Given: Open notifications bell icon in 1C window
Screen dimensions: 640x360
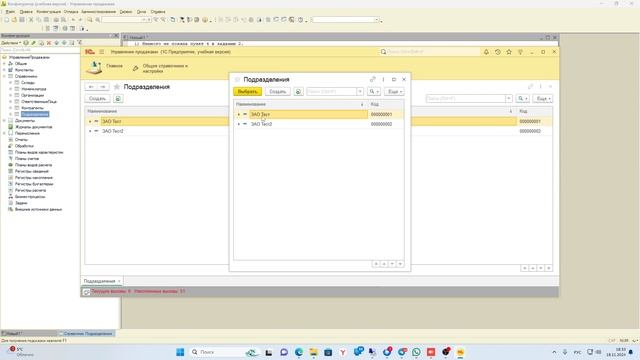Looking at the screenshot, I should coord(486,52).
